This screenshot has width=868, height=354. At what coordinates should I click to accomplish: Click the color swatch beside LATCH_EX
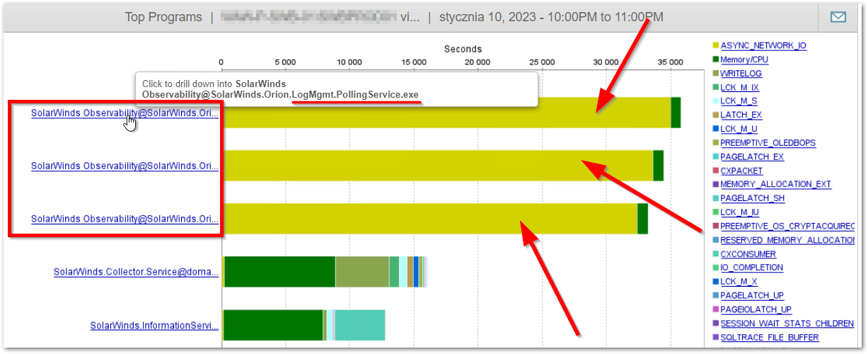pyautogui.click(x=716, y=115)
